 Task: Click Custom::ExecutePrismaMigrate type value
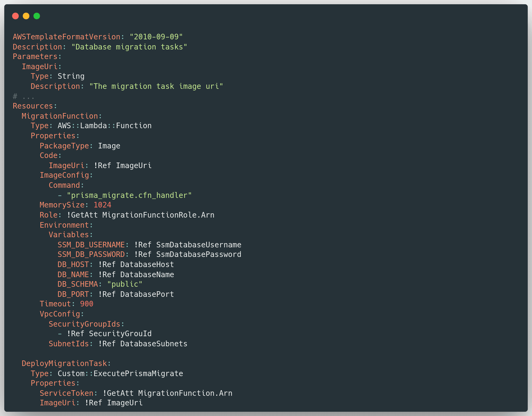[x=120, y=373]
